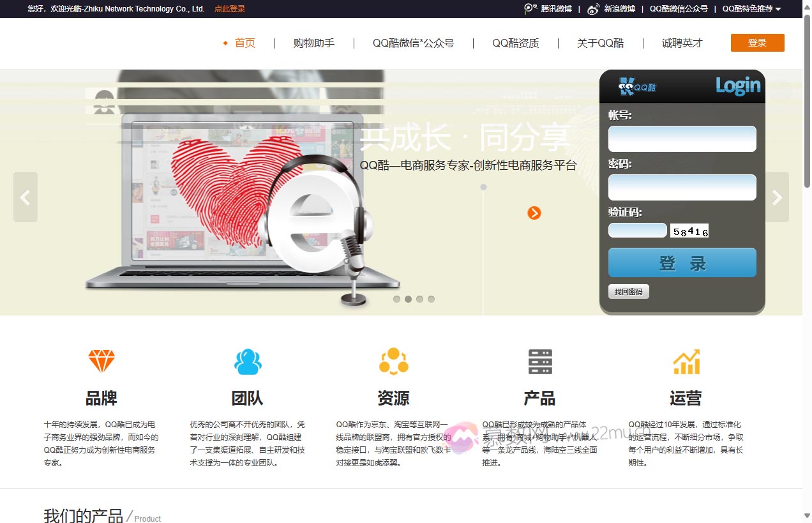Screen dimensions: 812x523
Task: Click the right carousel chevron arrow
Action: pos(777,197)
